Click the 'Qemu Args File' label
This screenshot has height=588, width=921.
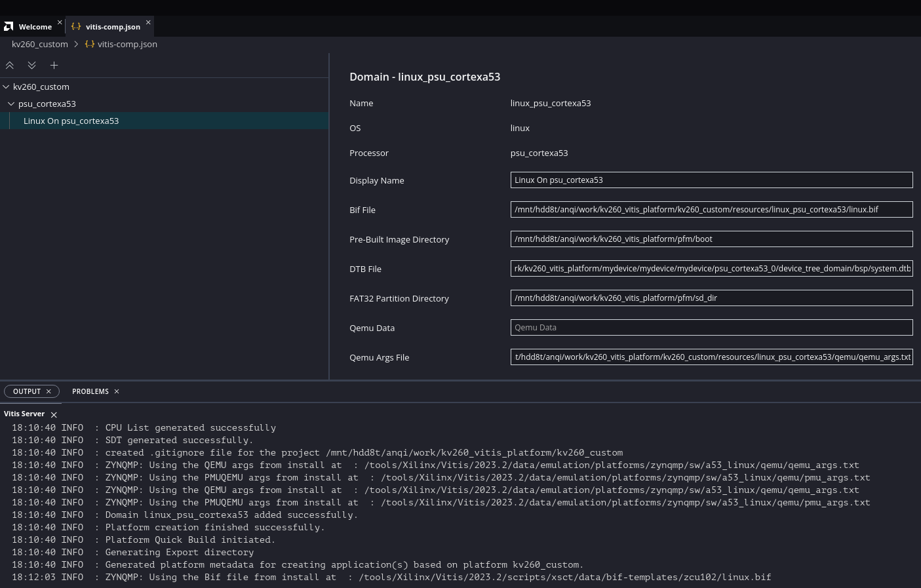pyautogui.click(x=379, y=358)
